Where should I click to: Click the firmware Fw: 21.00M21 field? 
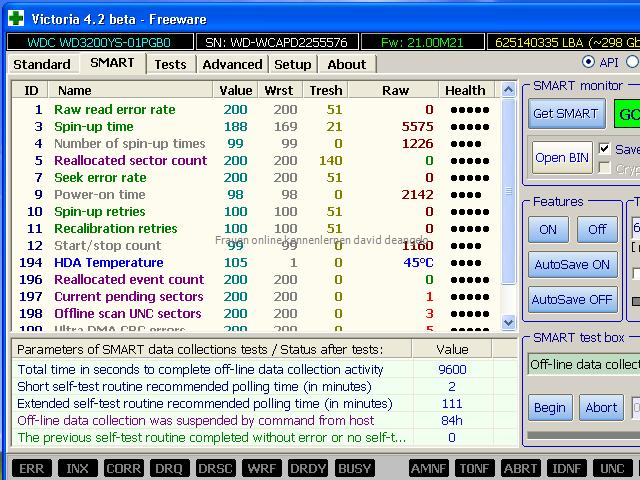[422, 42]
